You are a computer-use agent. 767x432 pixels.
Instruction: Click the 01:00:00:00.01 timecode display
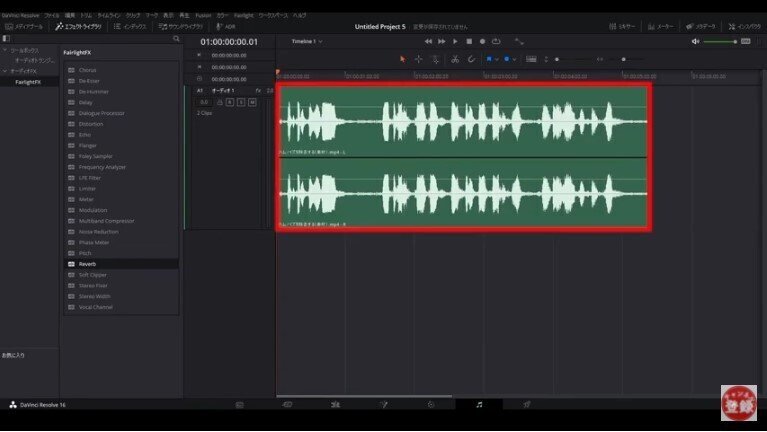[x=228, y=42]
